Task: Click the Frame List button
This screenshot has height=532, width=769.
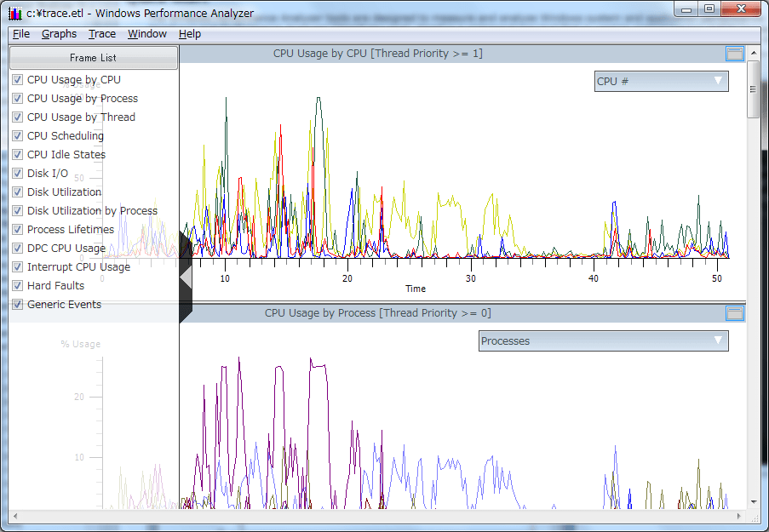Action: click(x=94, y=58)
